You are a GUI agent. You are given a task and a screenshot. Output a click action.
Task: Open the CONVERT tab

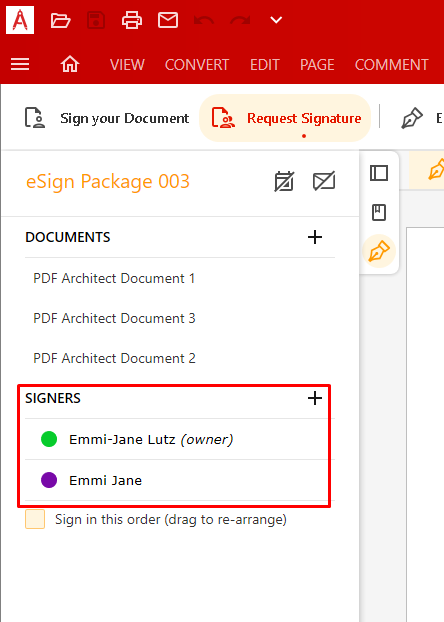pyautogui.click(x=197, y=65)
